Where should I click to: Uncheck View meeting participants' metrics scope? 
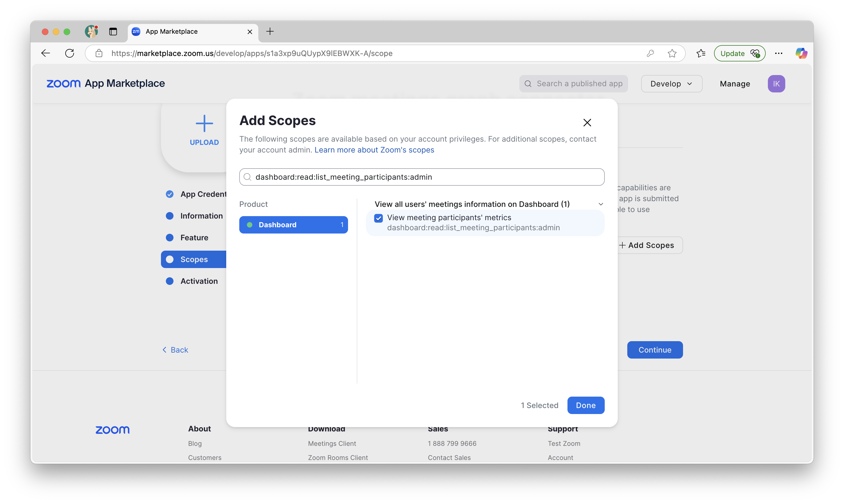click(x=378, y=218)
